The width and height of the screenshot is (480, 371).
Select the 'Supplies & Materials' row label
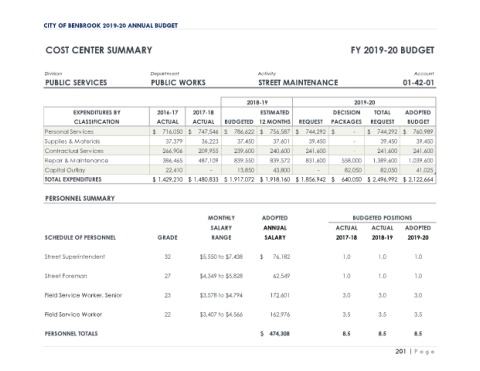pyautogui.click(x=72, y=141)
